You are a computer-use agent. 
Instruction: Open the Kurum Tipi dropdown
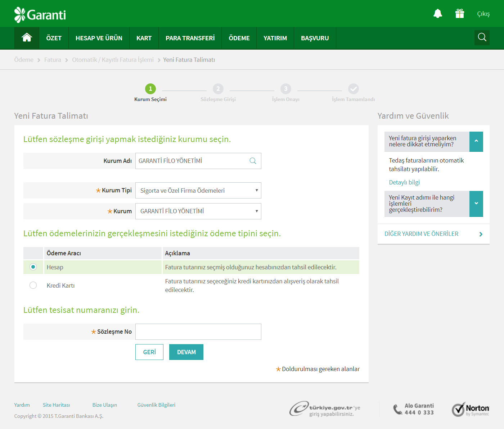coord(198,190)
